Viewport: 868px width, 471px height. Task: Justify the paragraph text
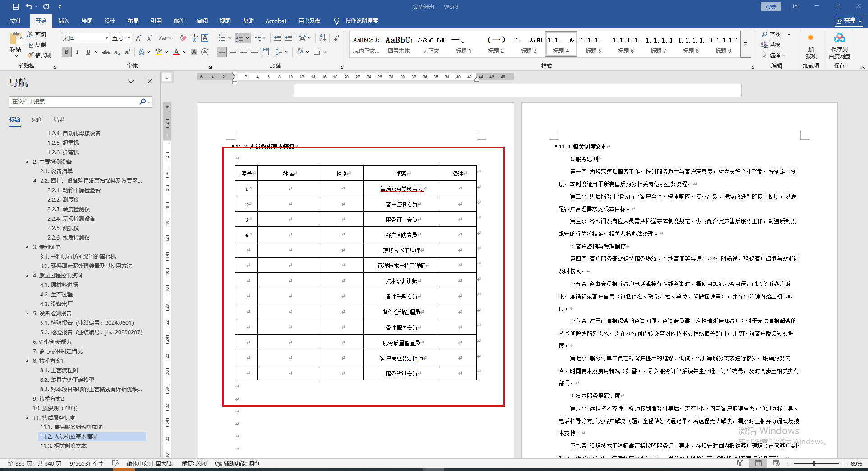(x=254, y=52)
